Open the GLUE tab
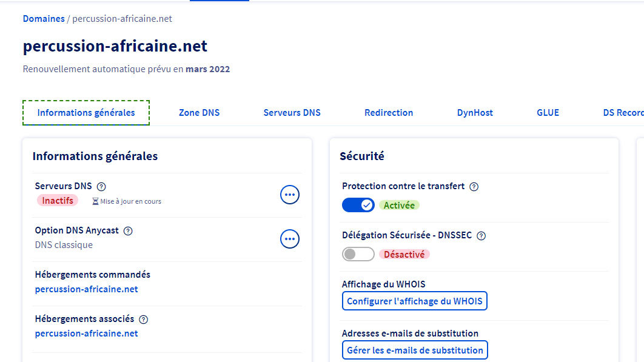 (x=548, y=113)
